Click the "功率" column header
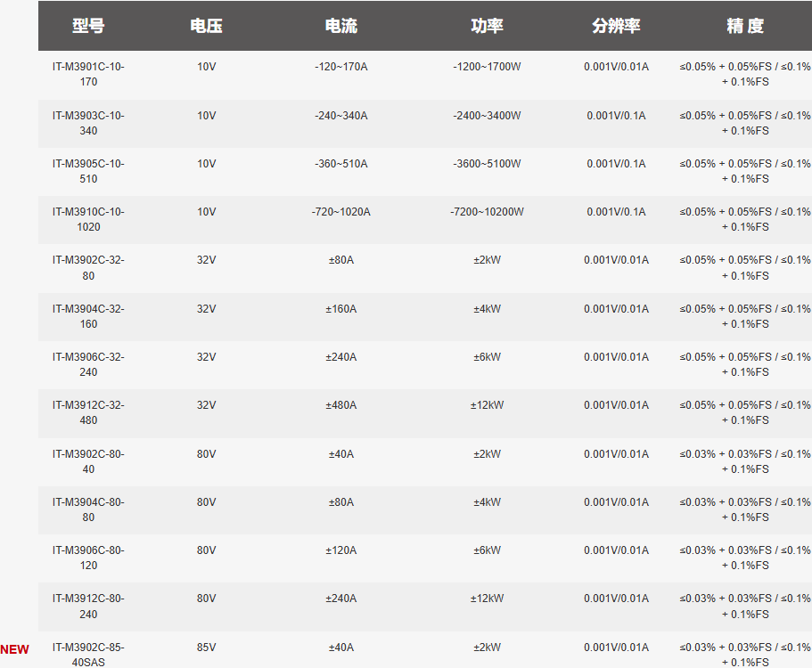The width and height of the screenshot is (812, 668). tap(487, 26)
